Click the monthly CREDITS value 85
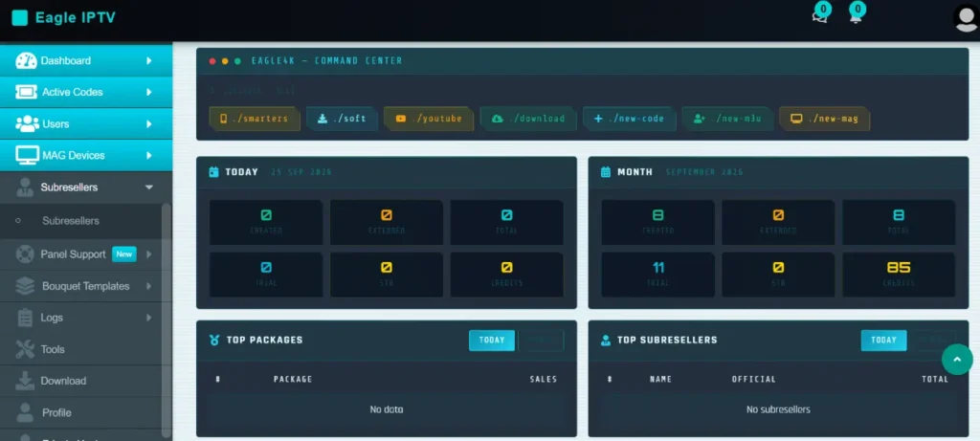The image size is (980, 441). pos(899,268)
